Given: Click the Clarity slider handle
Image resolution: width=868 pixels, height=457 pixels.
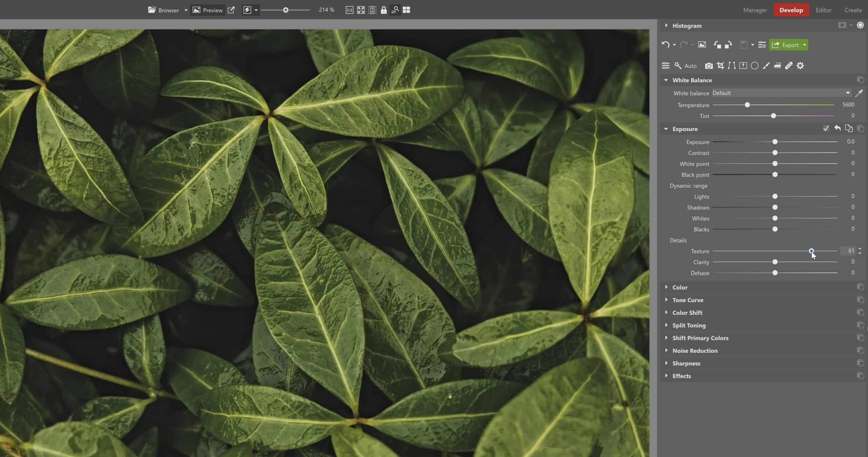Looking at the screenshot, I should pos(775,262).
